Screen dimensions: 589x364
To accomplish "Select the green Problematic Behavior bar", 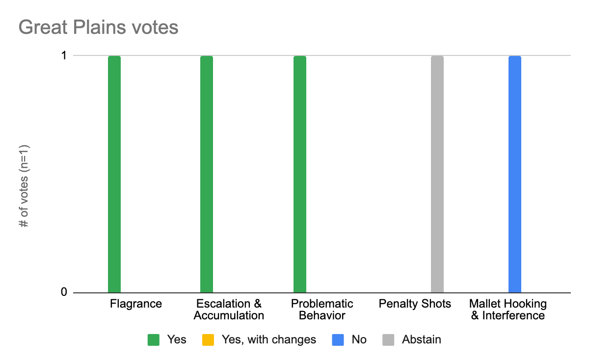I will [300, 174].
